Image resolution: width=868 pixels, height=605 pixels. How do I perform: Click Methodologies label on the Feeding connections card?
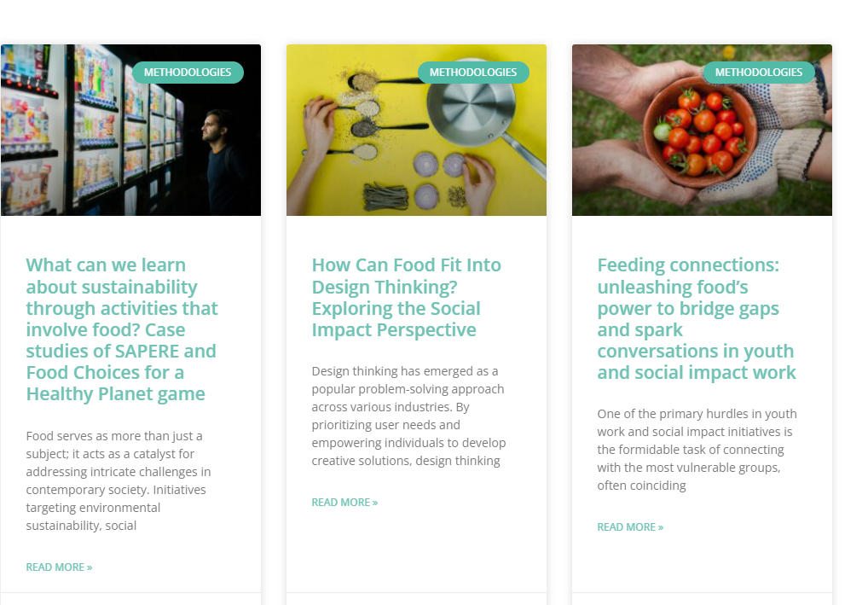759,73
